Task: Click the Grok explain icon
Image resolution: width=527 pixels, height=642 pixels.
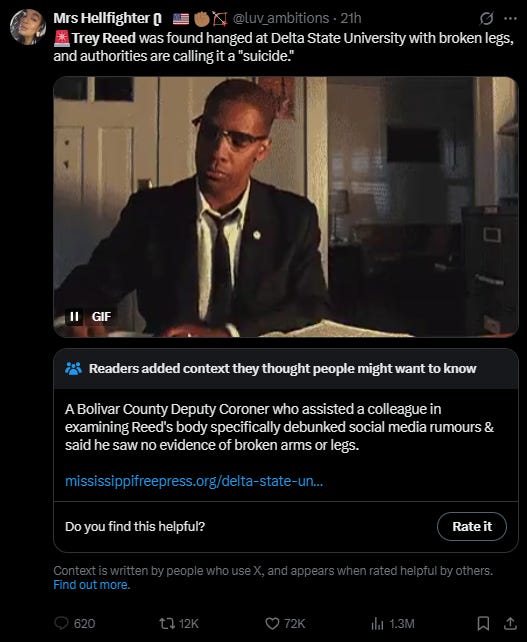Action: [486, 18]
